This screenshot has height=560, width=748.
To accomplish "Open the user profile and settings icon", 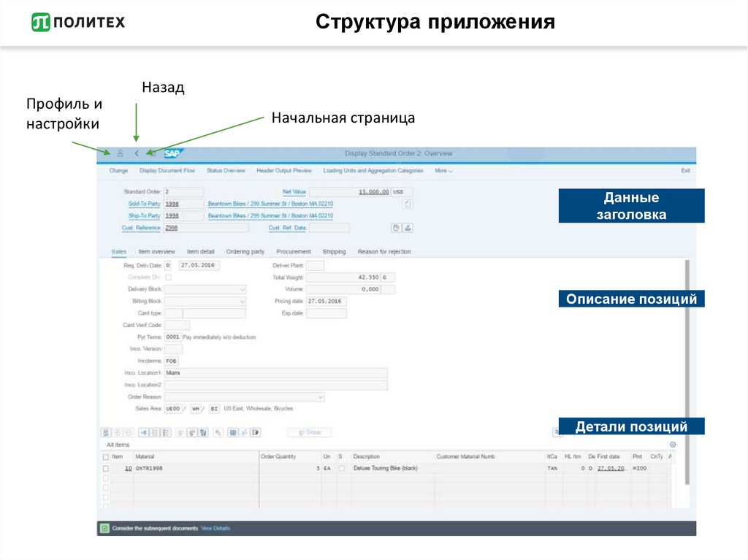I will [121, 153].
